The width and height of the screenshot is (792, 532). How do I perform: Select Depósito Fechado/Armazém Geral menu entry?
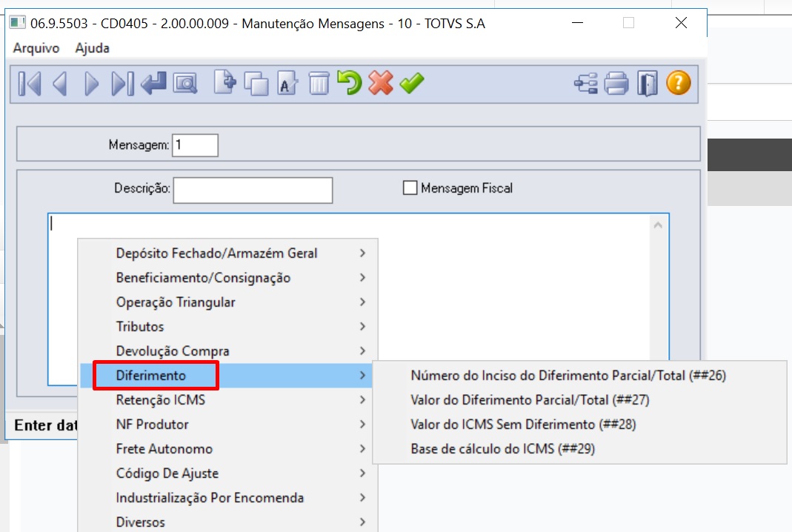(x=229, y=253)
